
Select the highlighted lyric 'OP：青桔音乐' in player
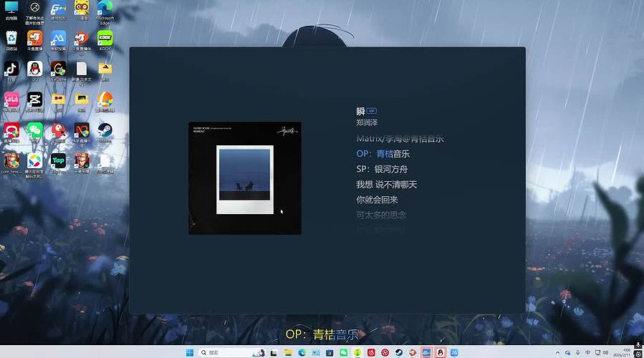tap(383, 154)
